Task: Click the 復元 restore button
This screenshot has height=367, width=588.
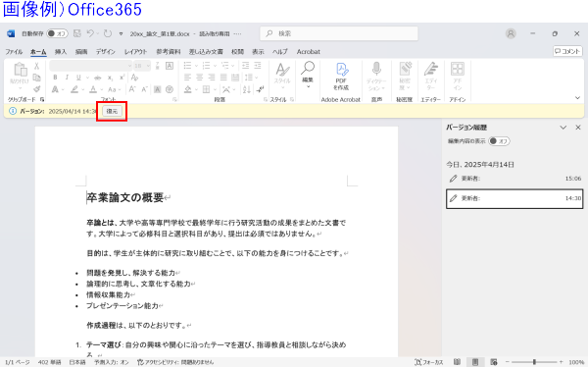Action: pyautogui.click(x=112, y=111)
